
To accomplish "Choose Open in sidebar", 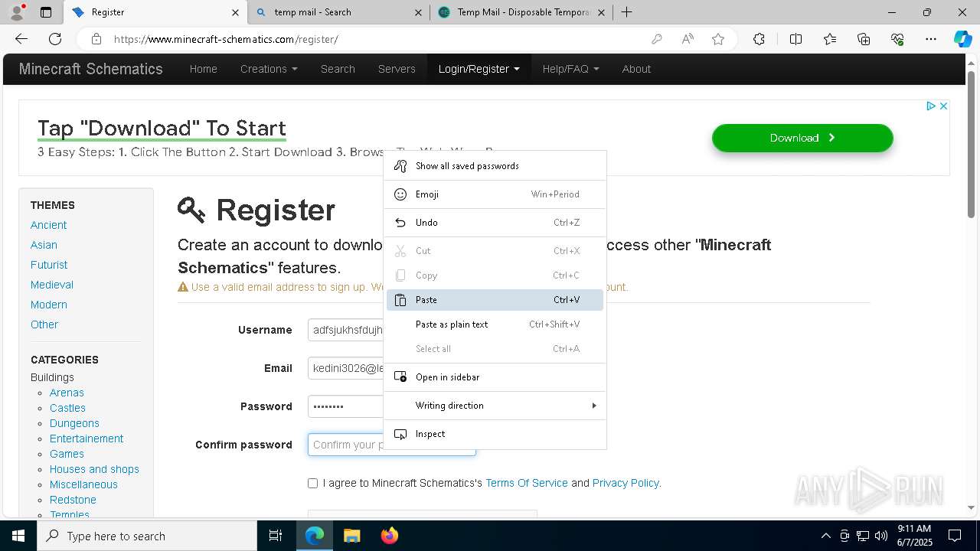I will pyautogui.click(x=495, y=377).
